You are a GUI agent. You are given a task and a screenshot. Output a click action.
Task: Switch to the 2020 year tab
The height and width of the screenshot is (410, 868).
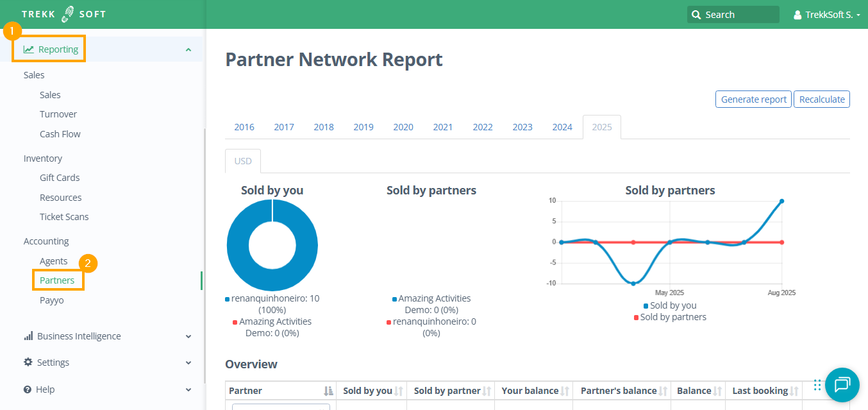click(x=403, y=127)
